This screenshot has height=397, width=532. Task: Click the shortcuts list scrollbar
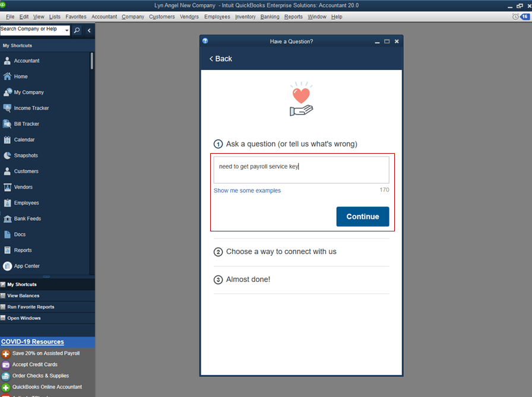(91, 61)
